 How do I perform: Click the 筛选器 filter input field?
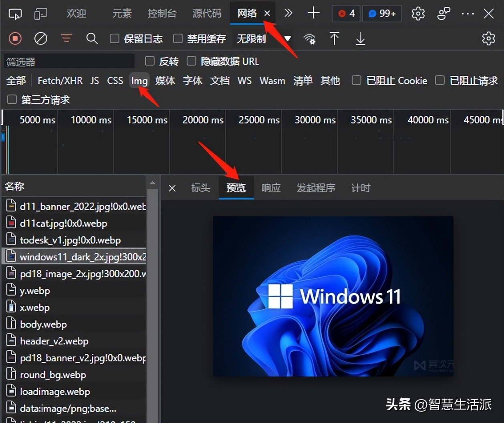click(x=68, y=61)
